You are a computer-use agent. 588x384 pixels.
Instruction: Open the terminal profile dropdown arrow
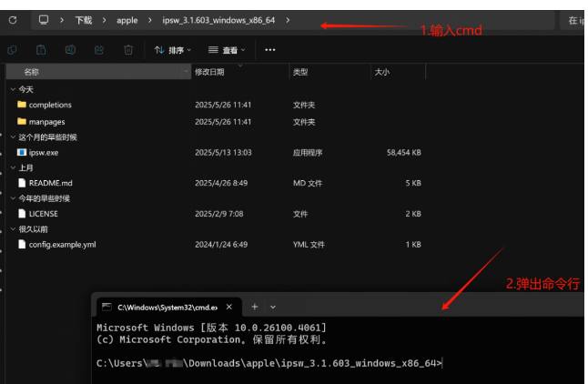coord(273,308)
